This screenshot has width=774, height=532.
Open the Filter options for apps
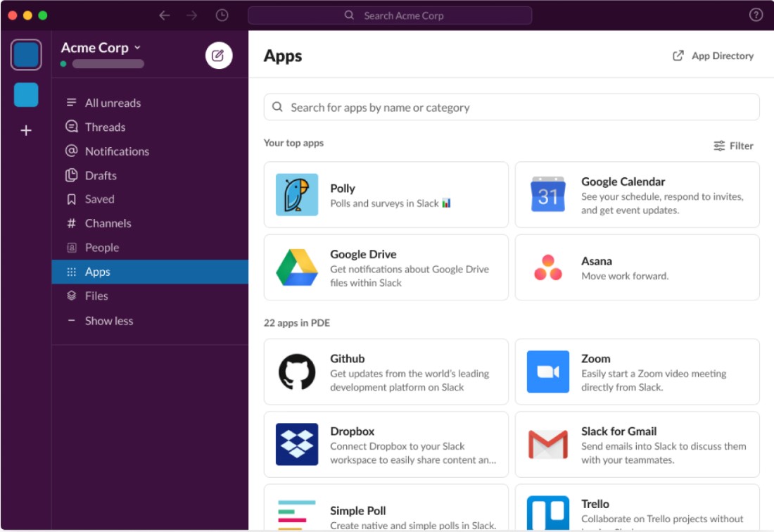coord(734,146)
